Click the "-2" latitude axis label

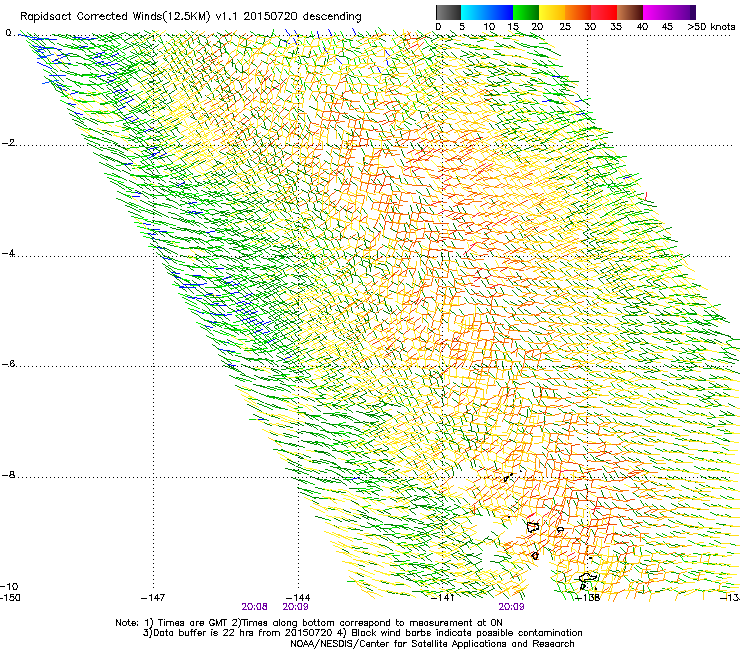(8, 143)
